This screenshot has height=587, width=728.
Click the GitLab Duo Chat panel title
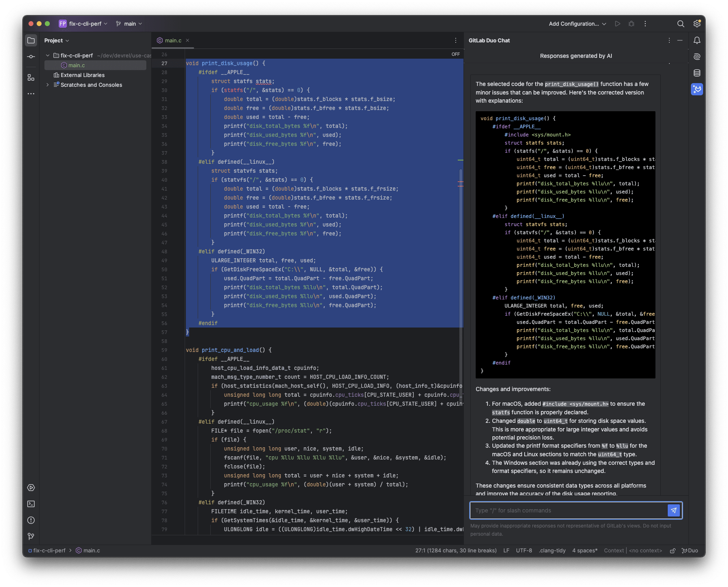489,40
